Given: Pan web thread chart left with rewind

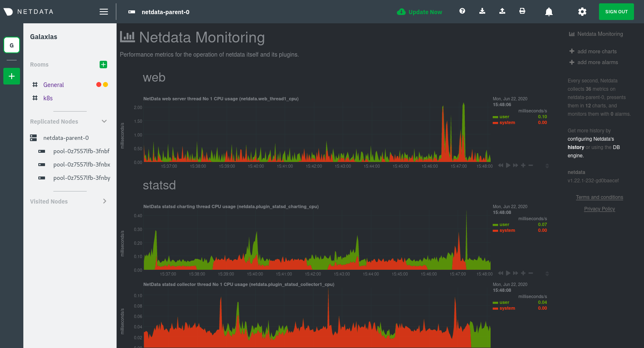Looking at the screenshot, I should pos(501,165).
